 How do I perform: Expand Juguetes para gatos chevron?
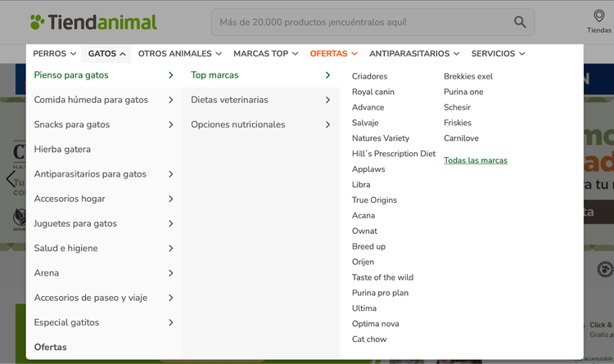click(171, 223)
